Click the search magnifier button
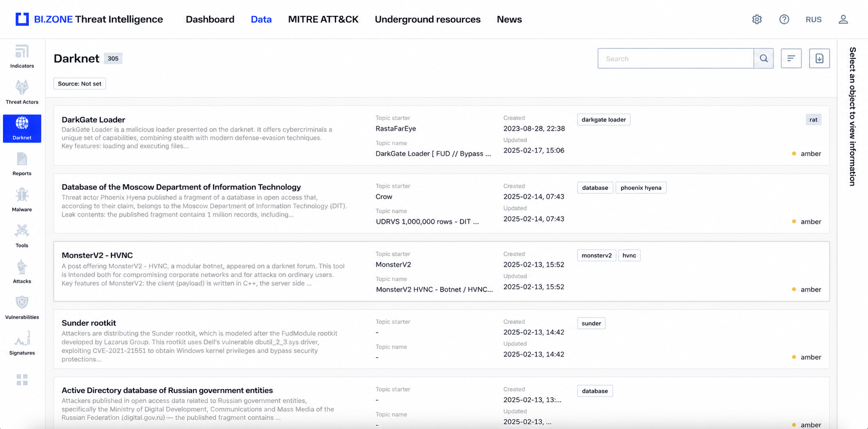 click(763, 58)
